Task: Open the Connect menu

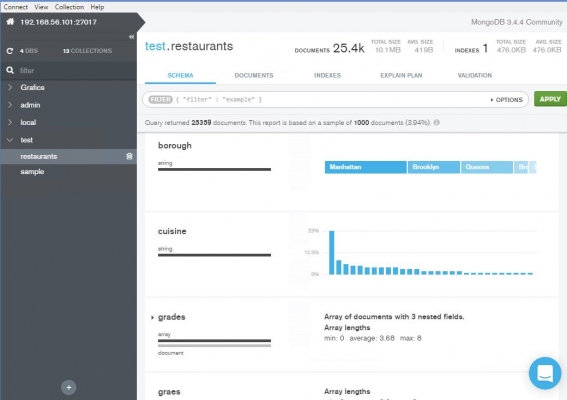Action: coord(16,7)
